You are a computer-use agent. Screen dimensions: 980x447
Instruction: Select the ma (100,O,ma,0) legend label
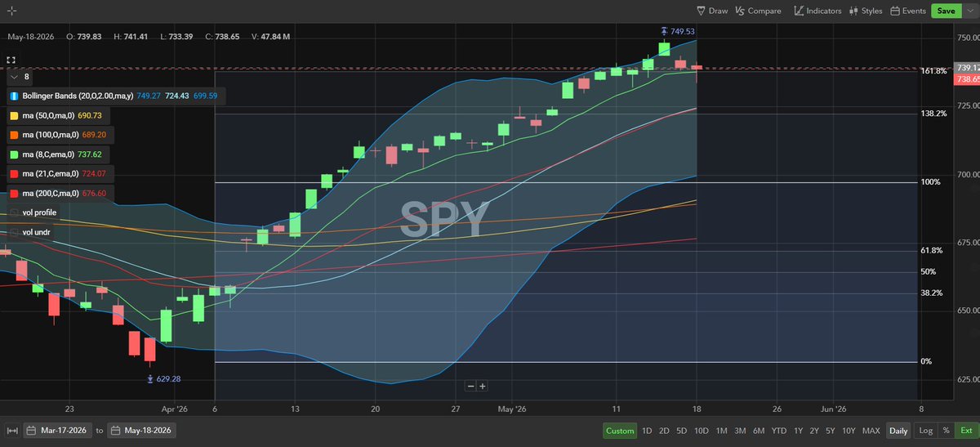point(51,135)
